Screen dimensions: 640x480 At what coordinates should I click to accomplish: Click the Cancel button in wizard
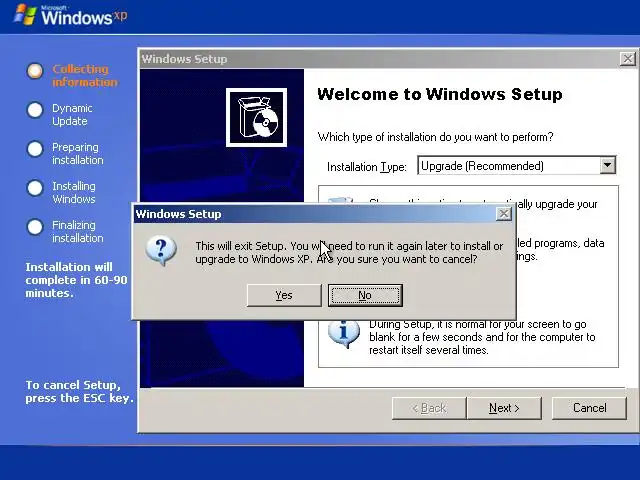pyautogui.click(x=589, y=408)
